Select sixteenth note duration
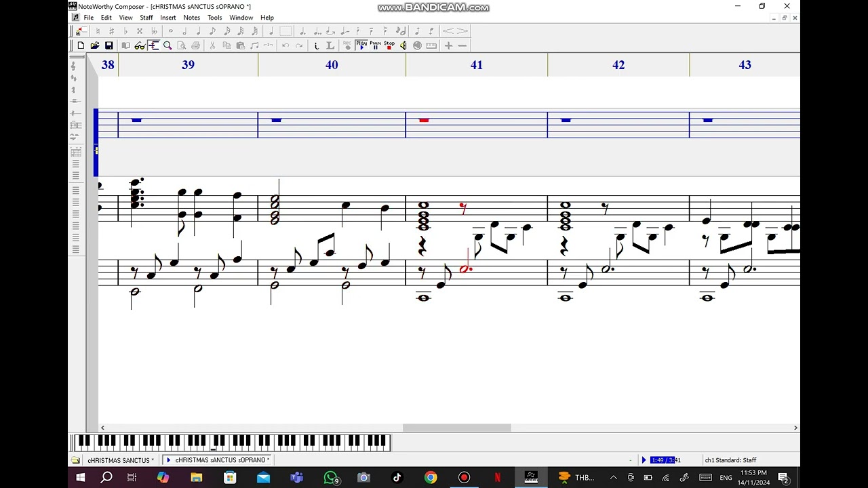The width and height of the screenshot is (868, 488). pos(226,31)
